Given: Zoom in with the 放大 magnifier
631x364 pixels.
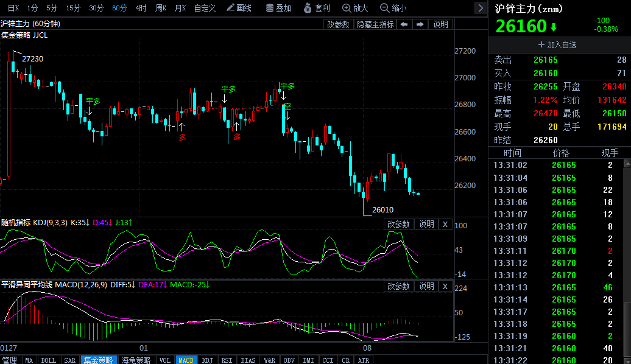Looking at the screenshot, I should tap(355, 8).
